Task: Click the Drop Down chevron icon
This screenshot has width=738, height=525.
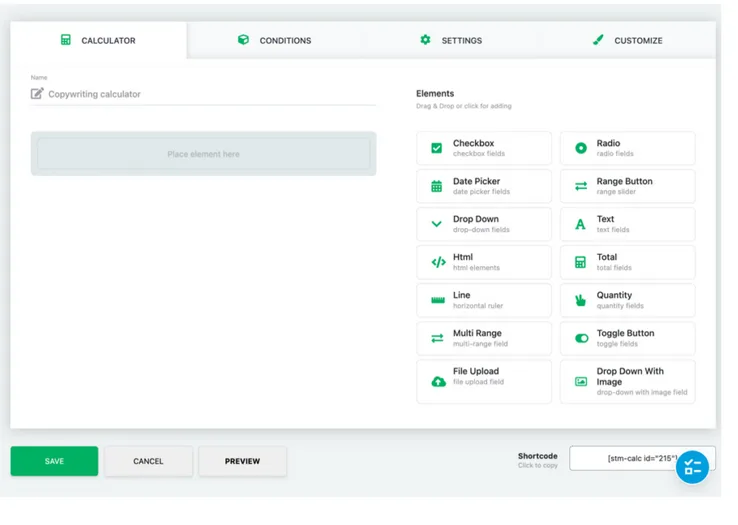Action: [436, 224]
